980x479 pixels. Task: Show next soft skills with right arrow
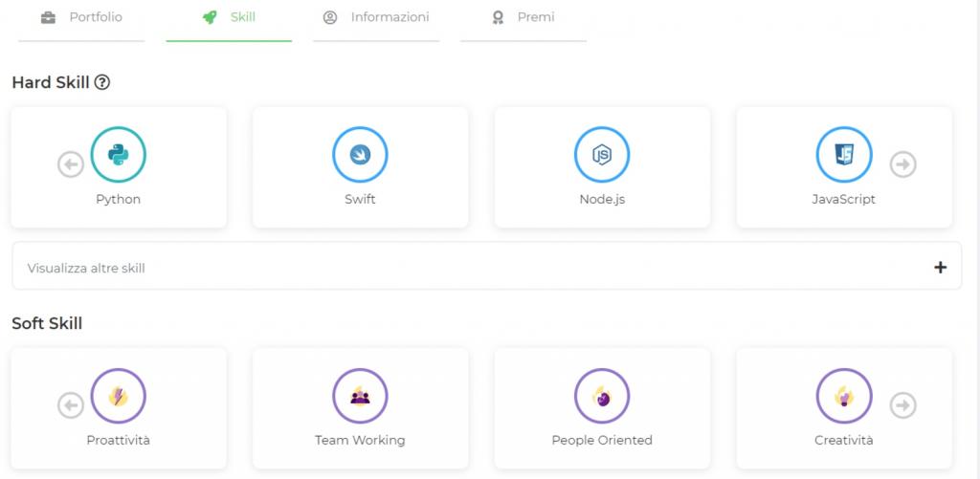pos(903,405)
